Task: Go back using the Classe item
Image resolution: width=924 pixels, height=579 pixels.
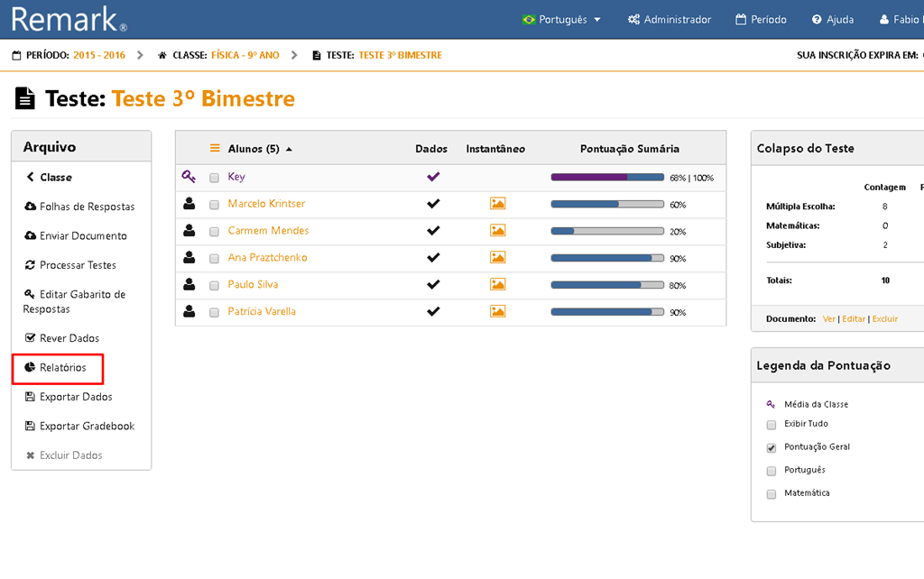Action: pyautogui.click(x=49, y=178)
